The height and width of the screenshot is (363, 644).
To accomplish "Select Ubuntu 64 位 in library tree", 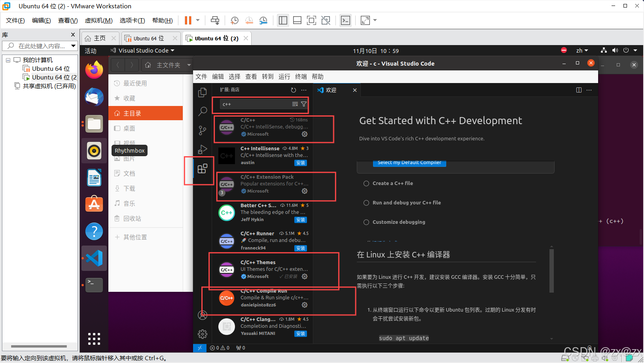I will 51,69.
